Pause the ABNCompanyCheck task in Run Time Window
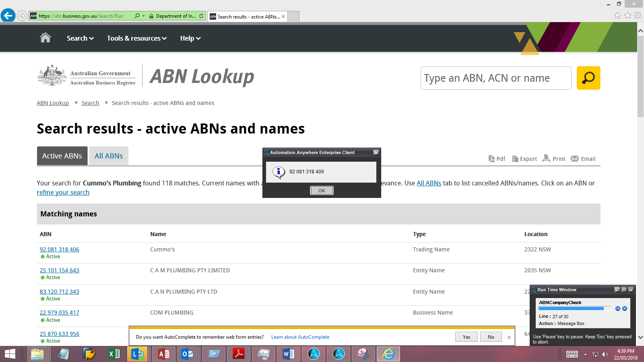Viewport: 644px width, 362px height. tap(618, 309)
